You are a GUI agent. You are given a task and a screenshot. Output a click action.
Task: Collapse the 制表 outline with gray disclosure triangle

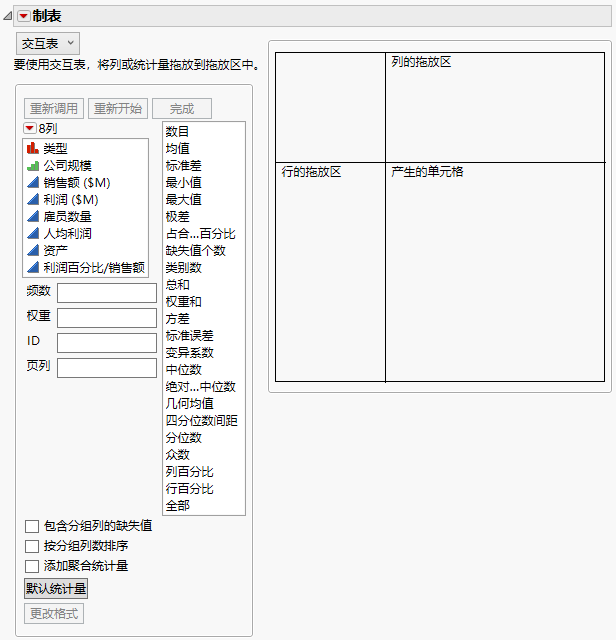click(8, 16)
